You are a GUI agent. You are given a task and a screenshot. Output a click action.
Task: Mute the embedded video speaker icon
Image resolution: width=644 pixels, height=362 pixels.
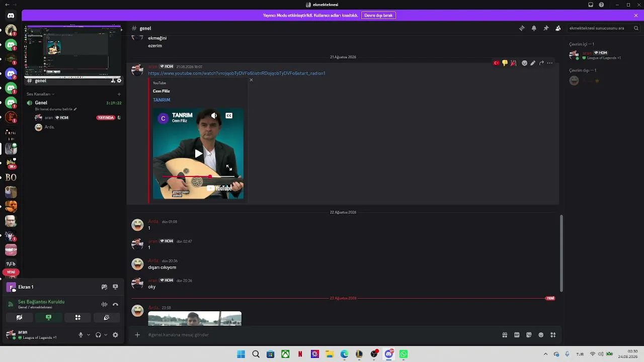click(x=214, y=116)
